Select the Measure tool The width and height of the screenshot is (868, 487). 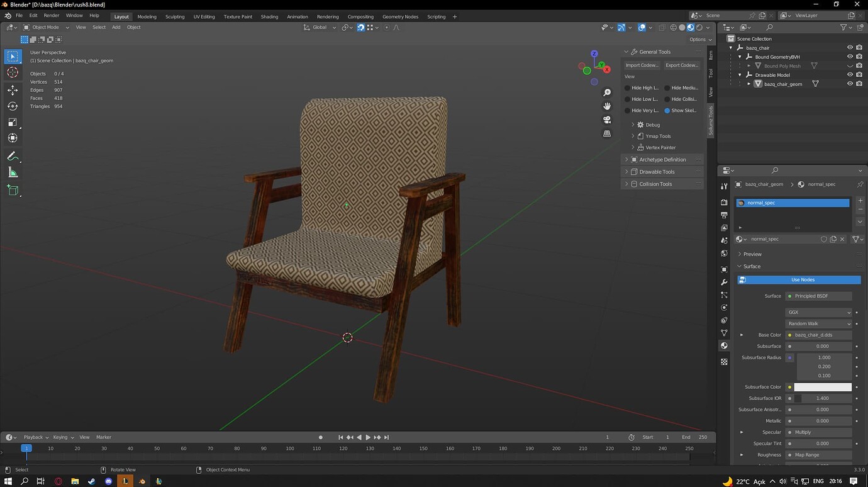pyautogui.click(x=13, y=172)
